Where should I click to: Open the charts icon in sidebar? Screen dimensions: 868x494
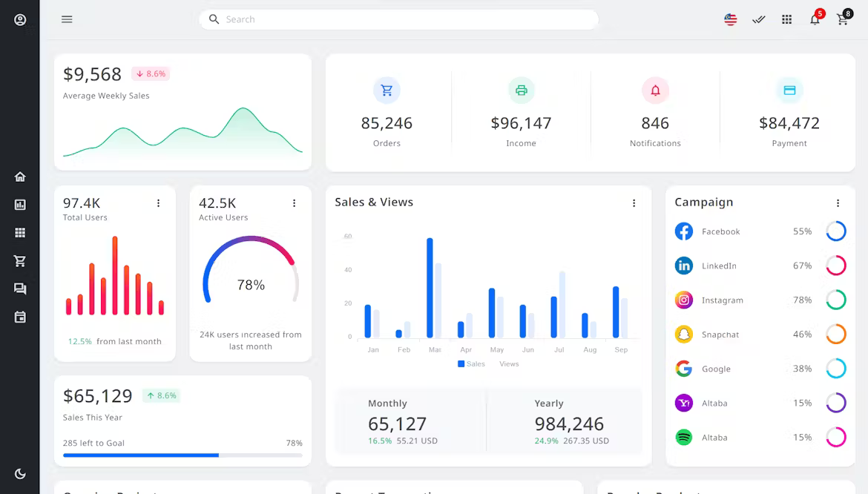pos(20,205)
